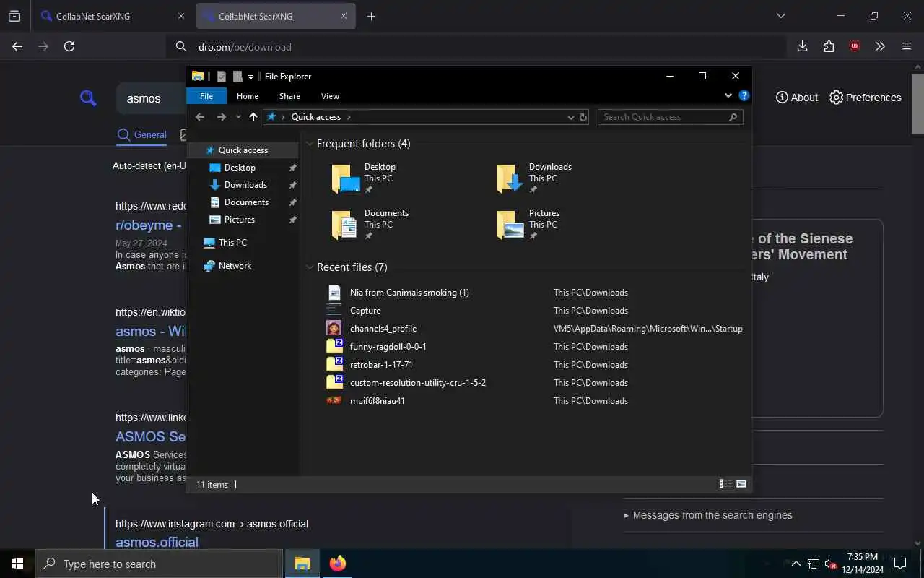
Task: Select custom-resolution-utility-cru-1-5-2 archive
Action: pyautogui.click(x=418, y=383)
